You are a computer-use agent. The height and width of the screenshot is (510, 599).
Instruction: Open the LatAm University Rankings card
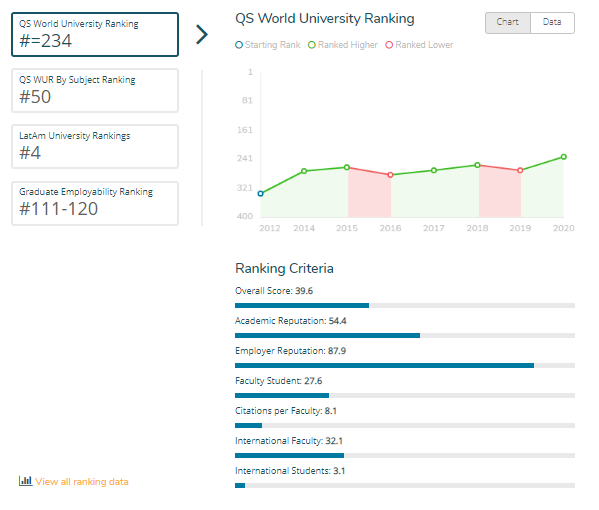(95, 146)
